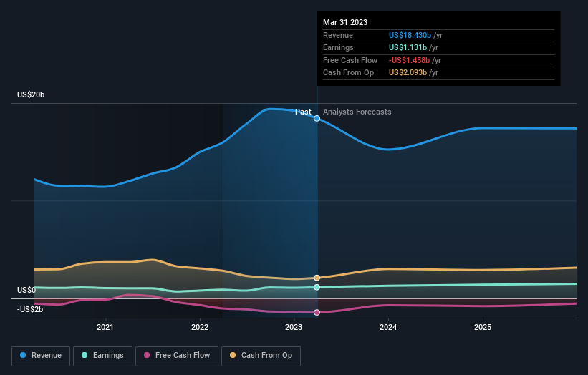This screenshot has height=375, width=588.
Task: Click the 2021 x-axis label
Action: click(105, 327)
